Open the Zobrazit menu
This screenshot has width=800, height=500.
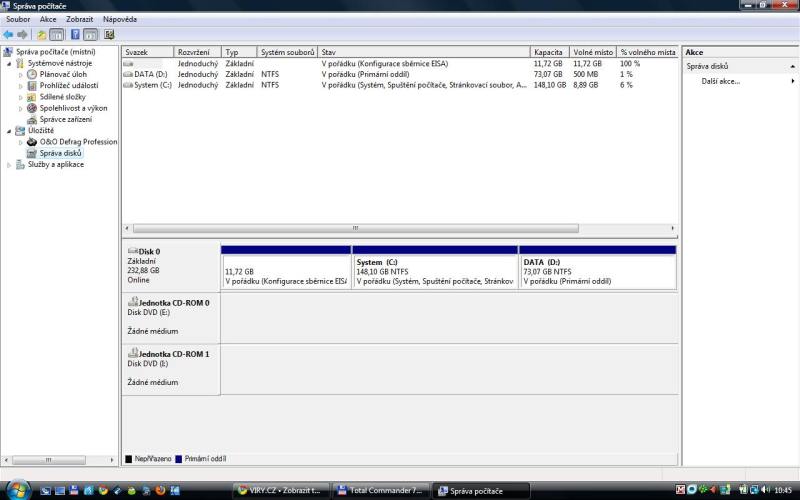tap(79, 19)
